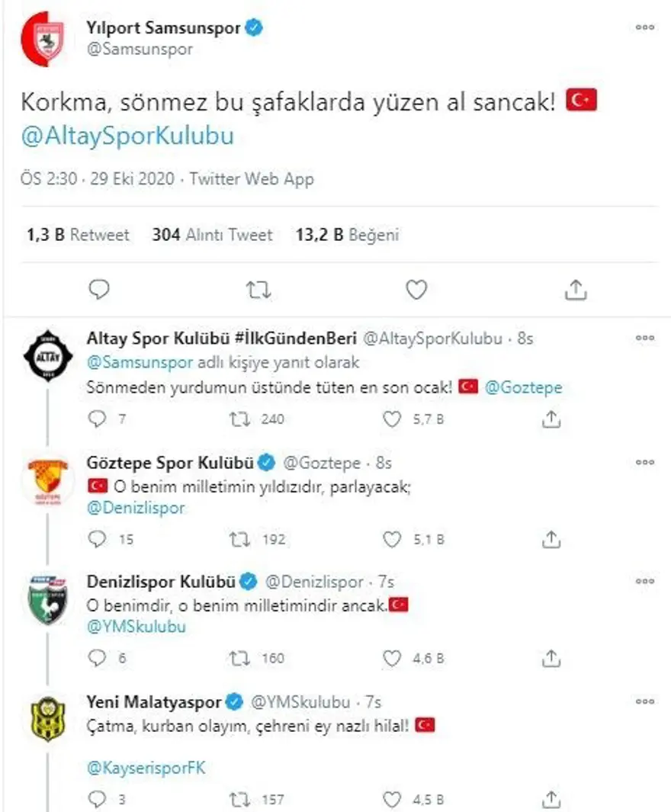
Task: Reply to the main Samsunspor tweet
Action: click(99, 290)
